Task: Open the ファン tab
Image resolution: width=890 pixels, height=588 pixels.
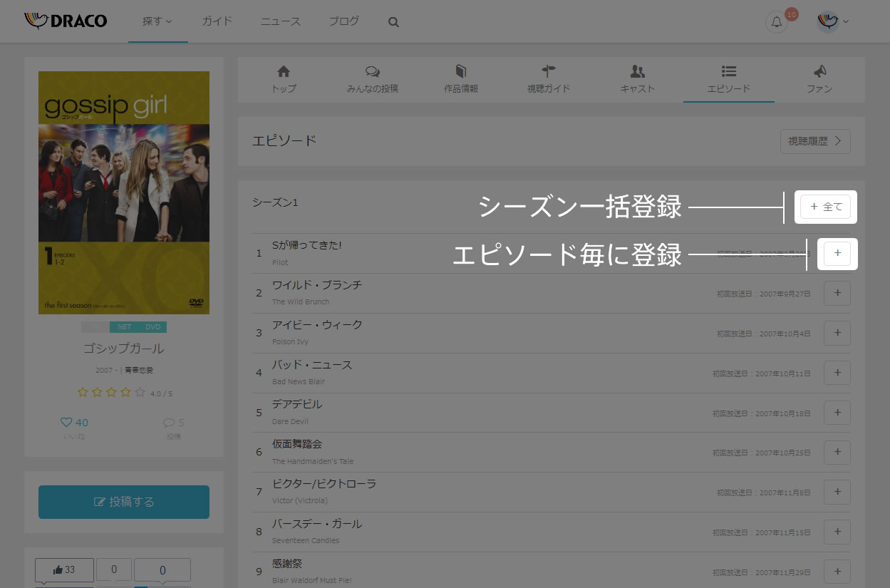Action: coord(819,80)
